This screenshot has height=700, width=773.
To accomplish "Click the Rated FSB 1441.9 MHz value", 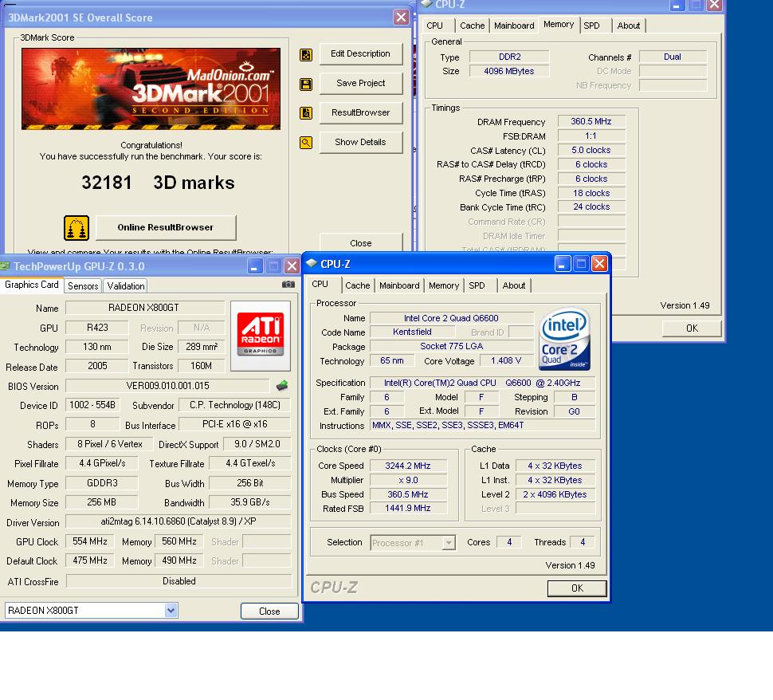I will point(408,508).
